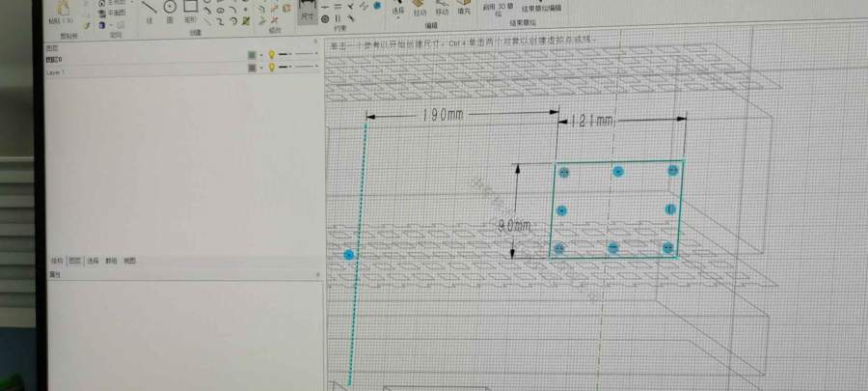Click the 属性 properties panel header
This screenshot has width=868, height=391.
(x=182, y=274)
